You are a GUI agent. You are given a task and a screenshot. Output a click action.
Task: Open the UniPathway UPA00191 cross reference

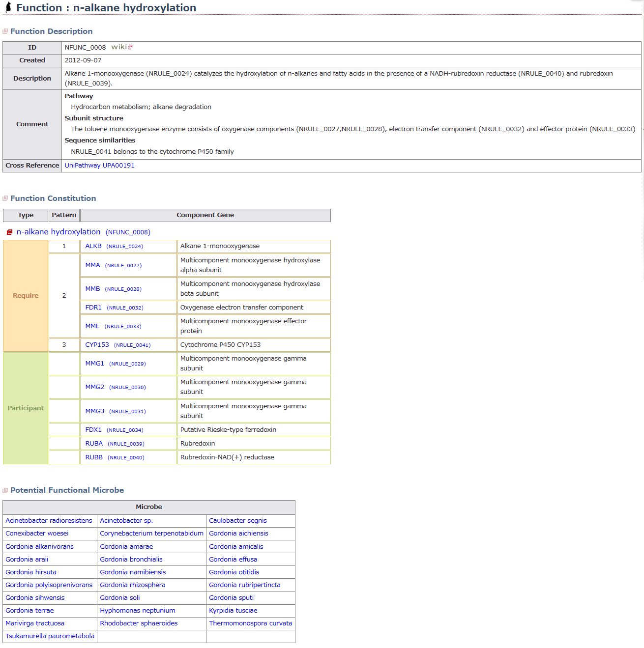[x=99, y=166]
